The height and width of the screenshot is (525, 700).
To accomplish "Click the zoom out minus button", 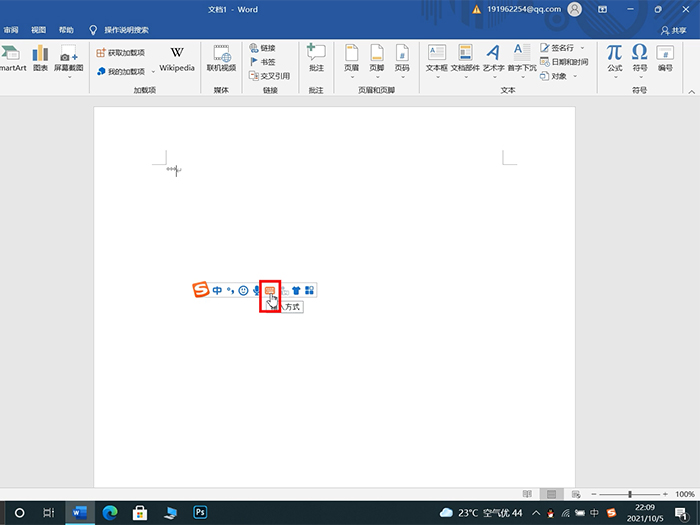I will (x=594, y=494).
